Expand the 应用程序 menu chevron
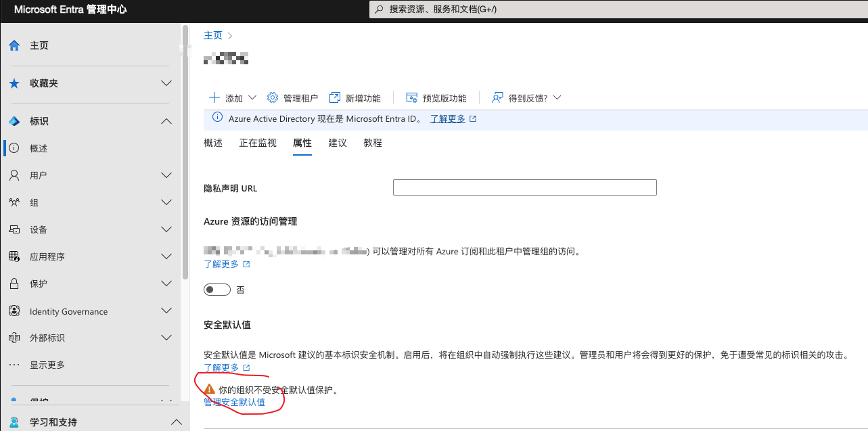The width and height of the screenshot is (868, 431). click(166, 256)
